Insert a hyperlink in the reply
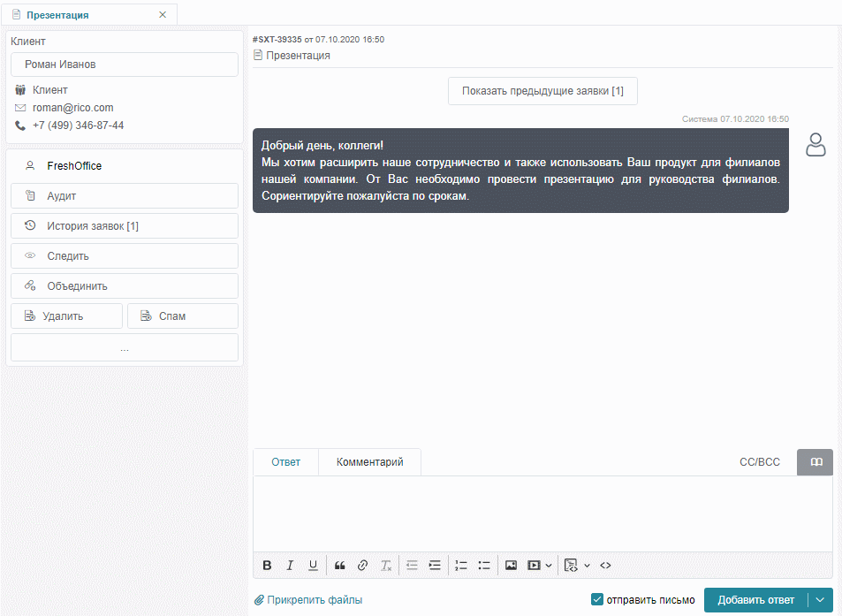Screen dimensions: 842x616 tap(362, 565)
